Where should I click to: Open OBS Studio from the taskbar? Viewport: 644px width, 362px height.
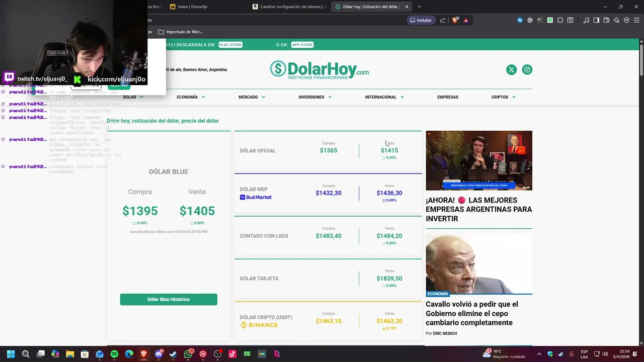(217, 354)
